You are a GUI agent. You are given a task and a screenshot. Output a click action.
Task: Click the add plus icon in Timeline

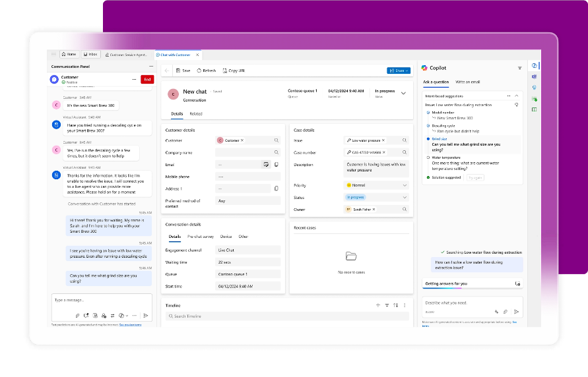[x=377, y=305]
